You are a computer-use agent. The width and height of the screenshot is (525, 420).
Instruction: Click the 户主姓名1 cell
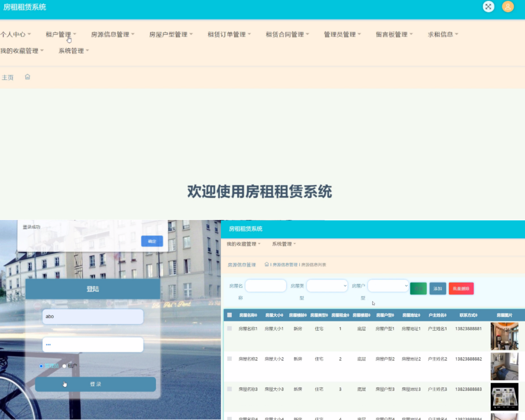(x=437, y=329)
